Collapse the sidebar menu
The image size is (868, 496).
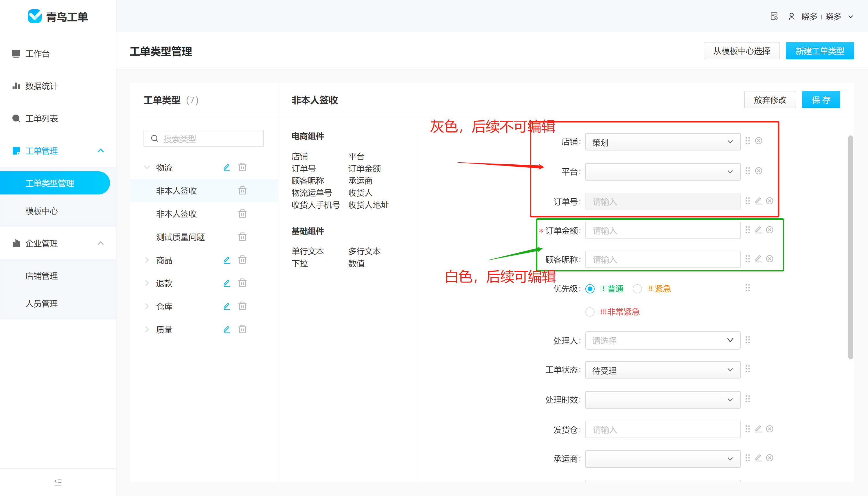click(58, 482)
